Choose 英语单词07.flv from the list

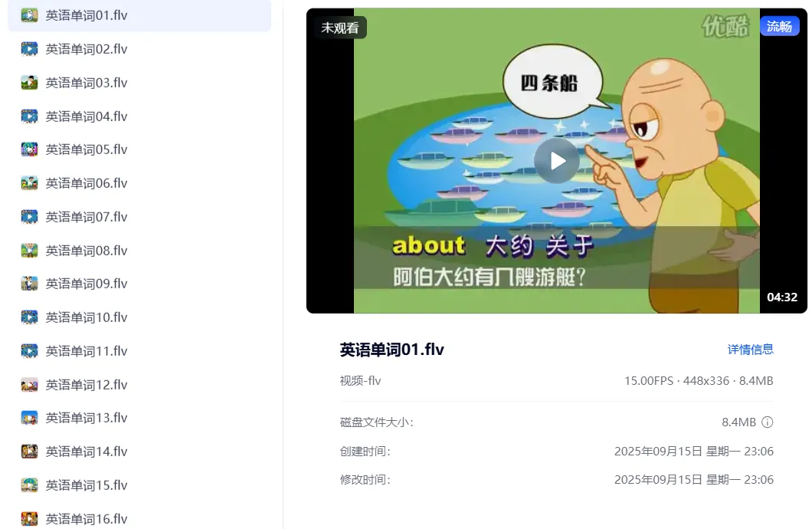coord(139,217)
